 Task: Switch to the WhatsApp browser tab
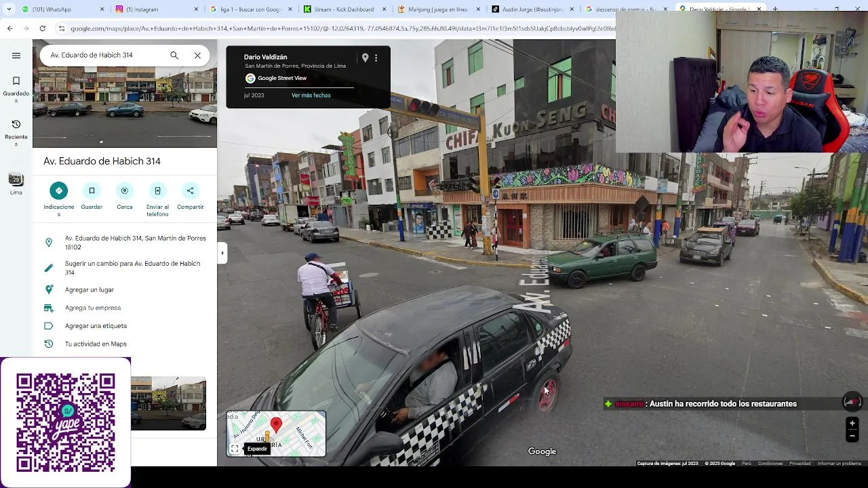60,9
